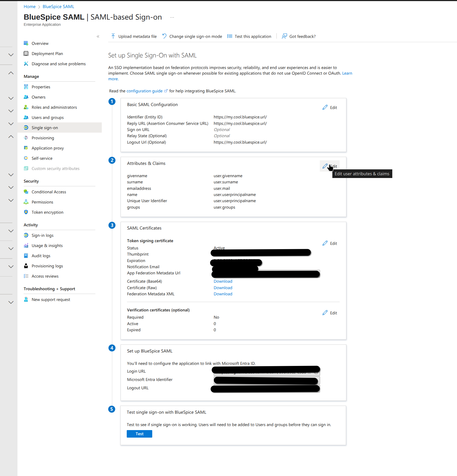Download the Federation Metadata XML
The width and height of the screenshot is (457, 476).
pos(223,294)
